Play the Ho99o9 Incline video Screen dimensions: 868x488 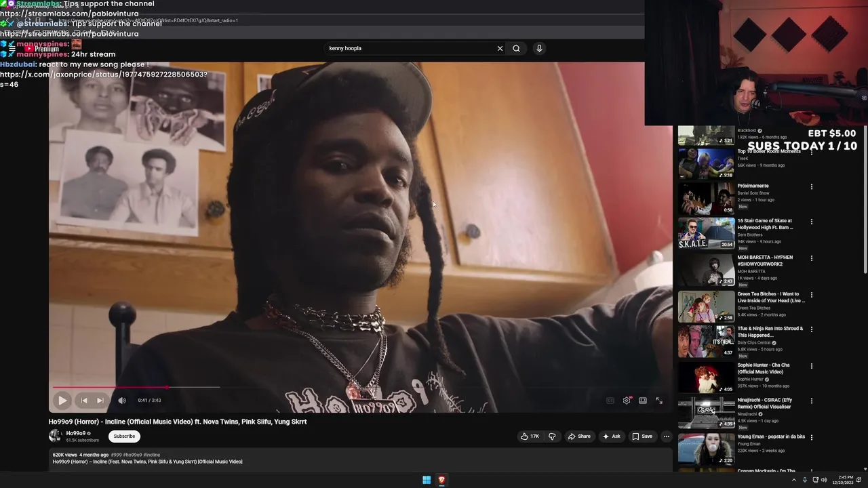pos(62,401)
